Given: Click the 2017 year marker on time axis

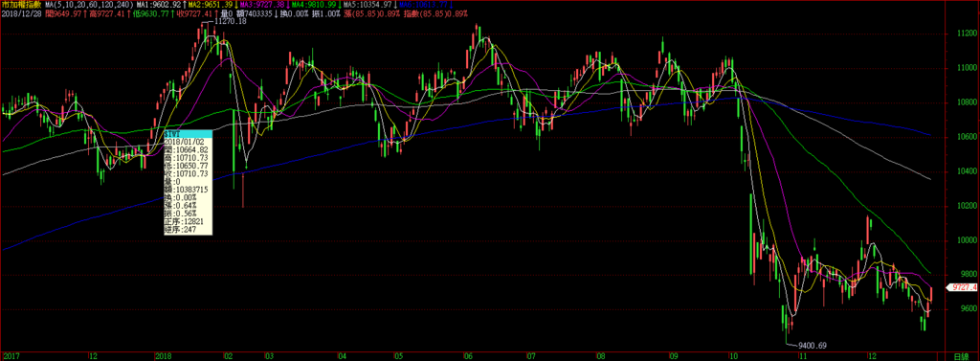Looking at the screenshot, I should [11, 356].
